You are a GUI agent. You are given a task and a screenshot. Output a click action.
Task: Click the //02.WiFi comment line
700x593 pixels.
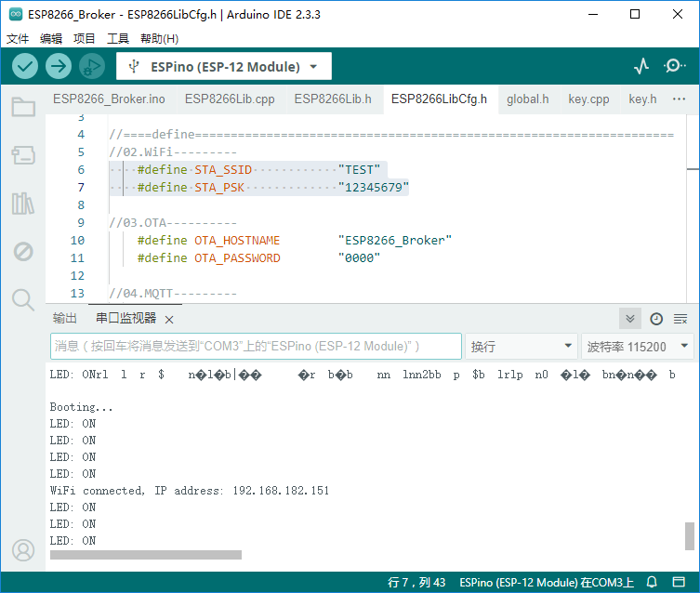pyautogui.click(x=173, y=152)
